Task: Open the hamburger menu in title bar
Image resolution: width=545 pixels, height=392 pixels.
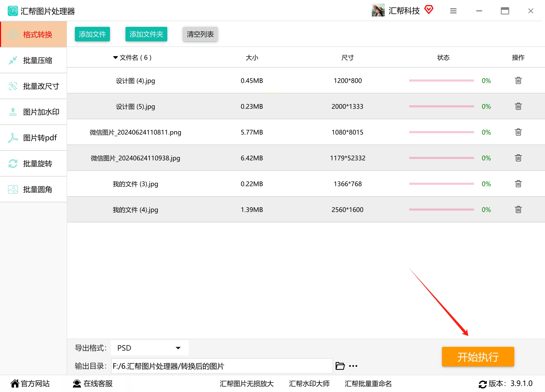Action: 453,11
